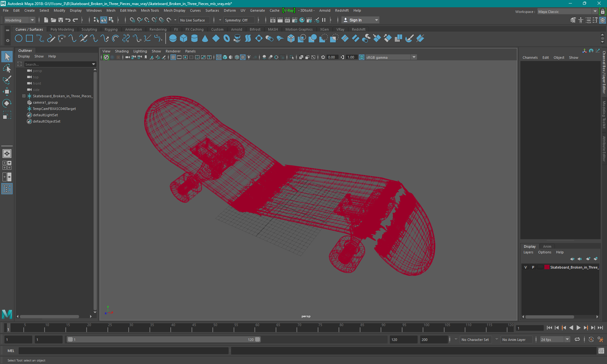The height and width of the screenshot is (364, 607).
Task: Expand the Skateboard_Broken_in_Three group
Action: click(x=24, y=96)
